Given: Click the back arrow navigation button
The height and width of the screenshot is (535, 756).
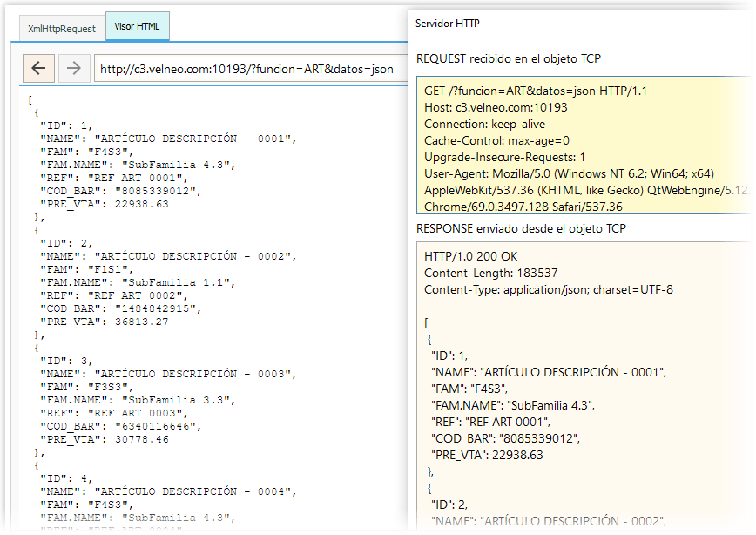Looking at the screenshot, I should point(38,68).
